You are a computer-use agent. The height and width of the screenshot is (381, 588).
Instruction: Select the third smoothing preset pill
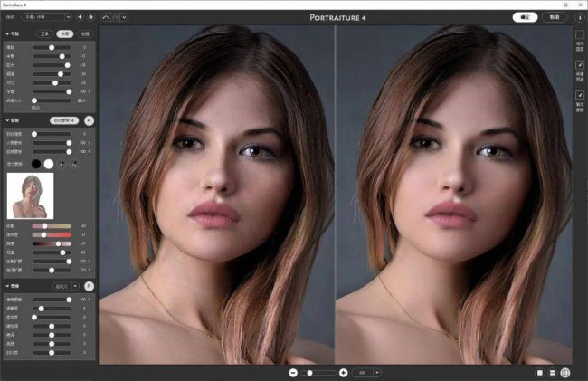coord(85,33)
